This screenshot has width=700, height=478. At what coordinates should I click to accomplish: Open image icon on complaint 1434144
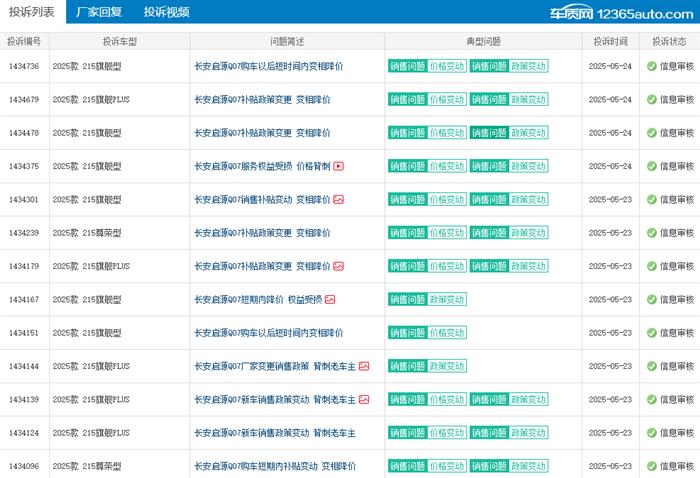364,366
